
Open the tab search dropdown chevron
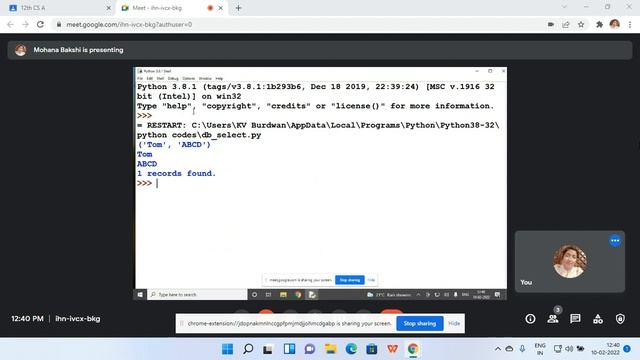564,7
